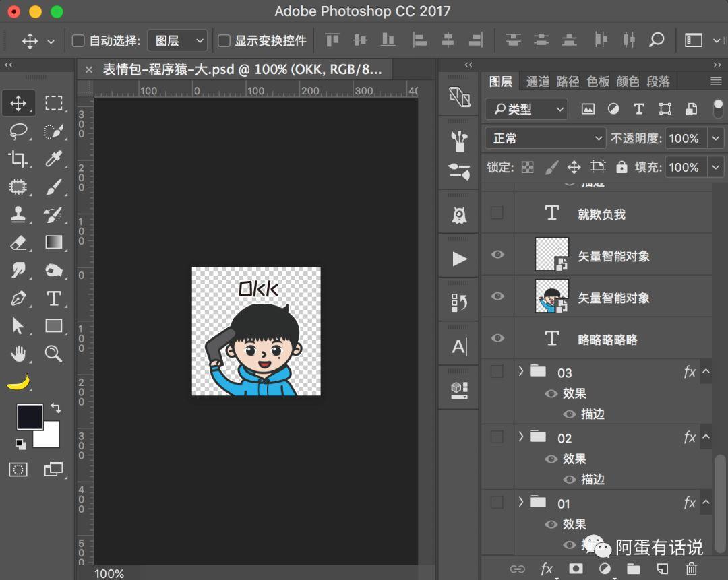Select the Quick Selection tool

click(x=54, y=131)
